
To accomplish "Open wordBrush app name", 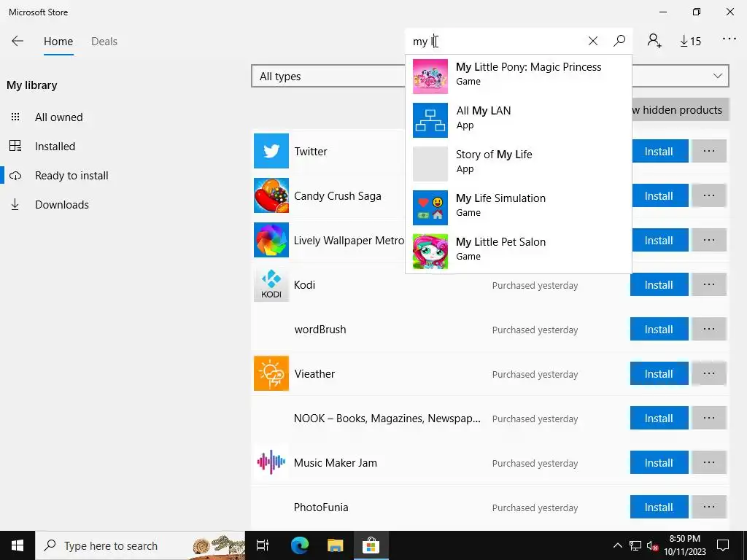I will click(x=320, y=329).
